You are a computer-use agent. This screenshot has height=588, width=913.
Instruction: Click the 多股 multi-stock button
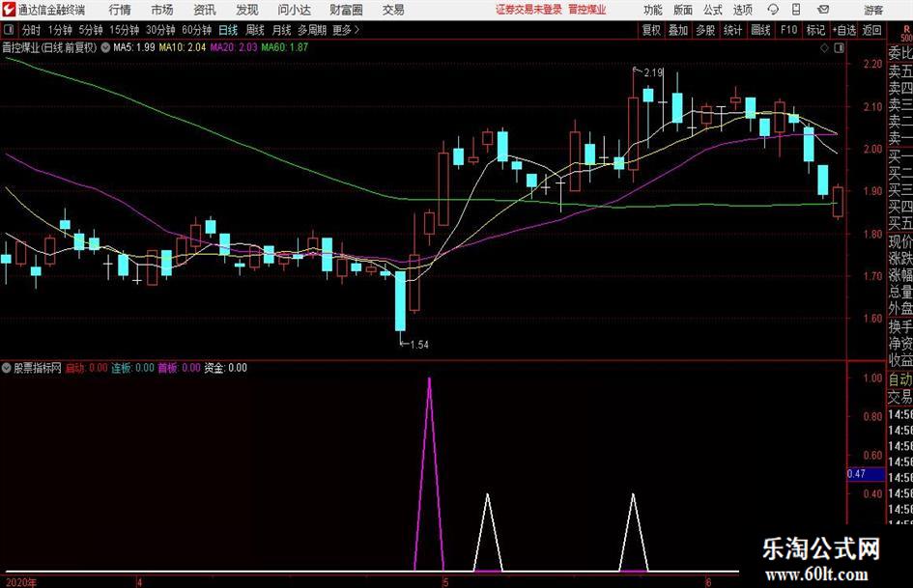[705, 30]
